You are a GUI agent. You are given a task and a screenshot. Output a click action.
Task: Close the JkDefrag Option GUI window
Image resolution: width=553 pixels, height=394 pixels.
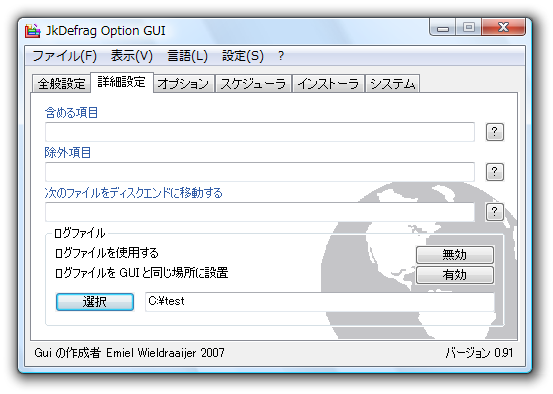(x=503, y=28)
